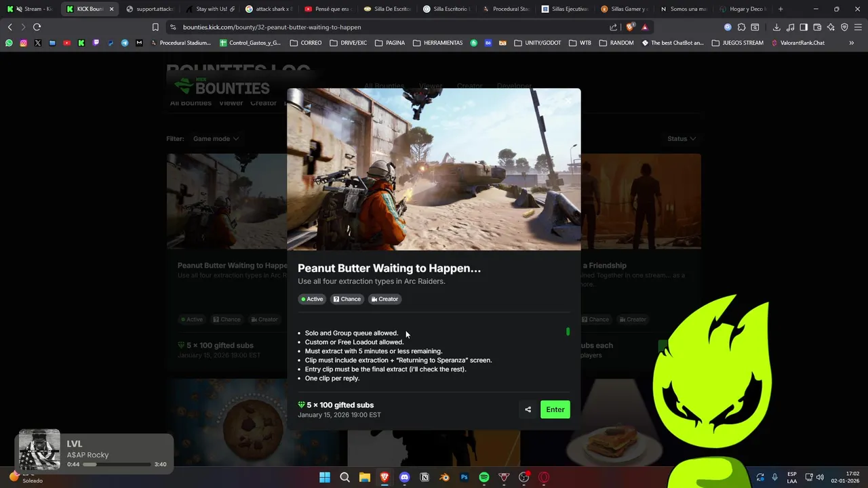
Task: Open Telegram bookmark icon
Action: click(125, 43)
